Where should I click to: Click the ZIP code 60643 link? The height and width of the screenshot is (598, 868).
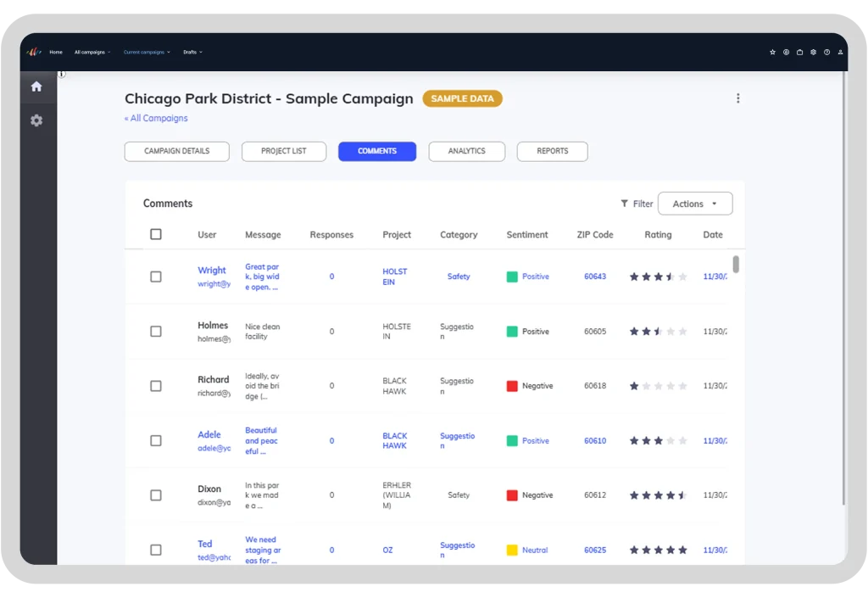[x=595, y=277]
